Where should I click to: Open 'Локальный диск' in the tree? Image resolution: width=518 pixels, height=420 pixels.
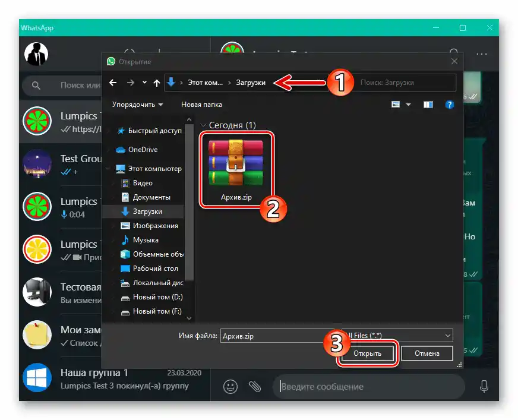coord(151,283)
